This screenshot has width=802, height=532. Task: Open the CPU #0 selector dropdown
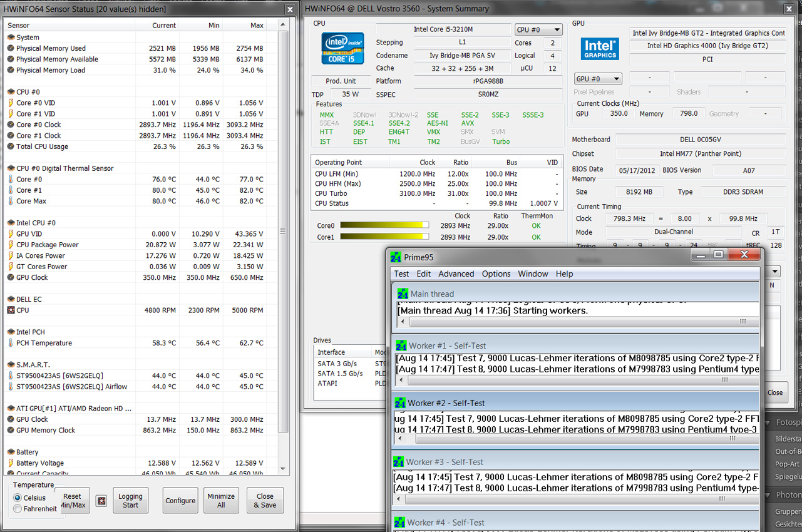click(x=538, y=30)
